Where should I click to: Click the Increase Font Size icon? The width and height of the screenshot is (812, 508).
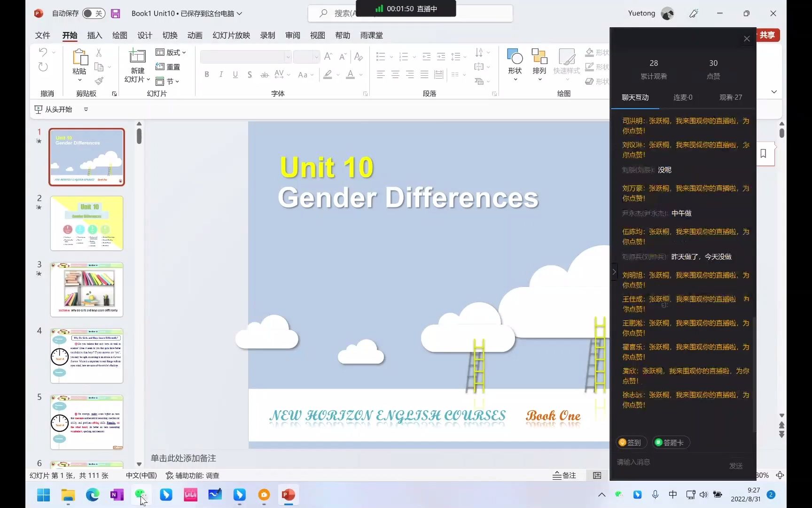[x=328, y=56]
